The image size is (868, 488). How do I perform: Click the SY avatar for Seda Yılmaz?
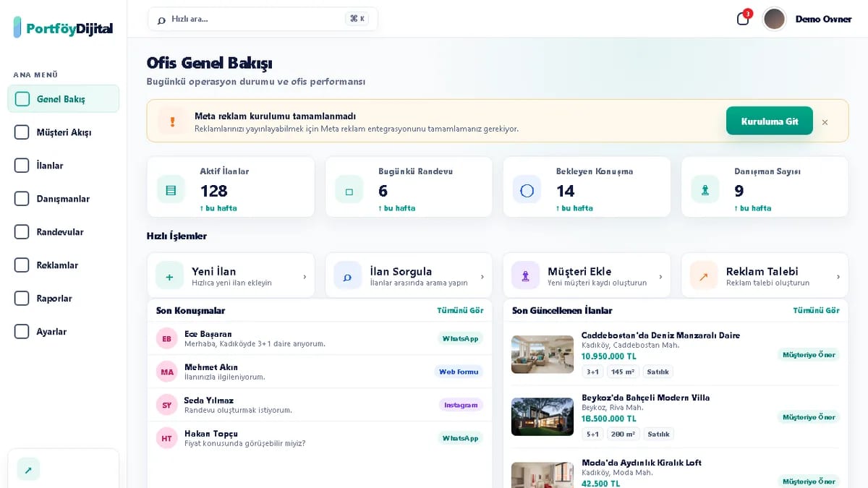166,405
